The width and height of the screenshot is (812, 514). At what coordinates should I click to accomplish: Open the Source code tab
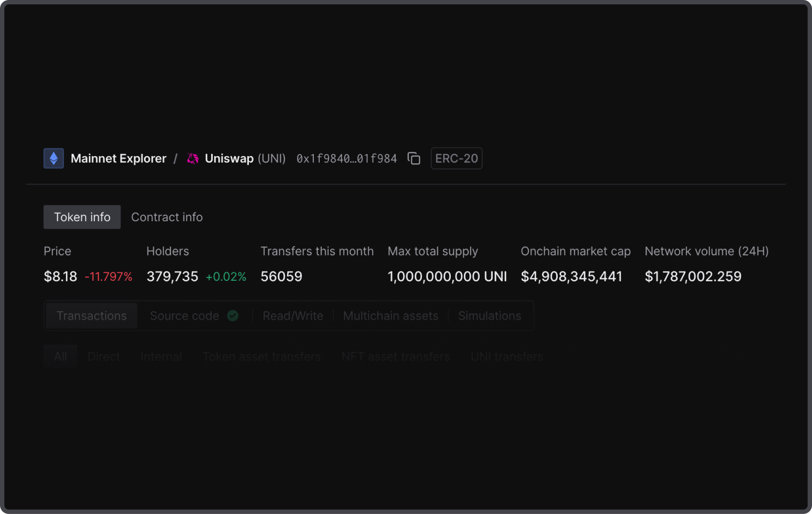tap(184, 316)
